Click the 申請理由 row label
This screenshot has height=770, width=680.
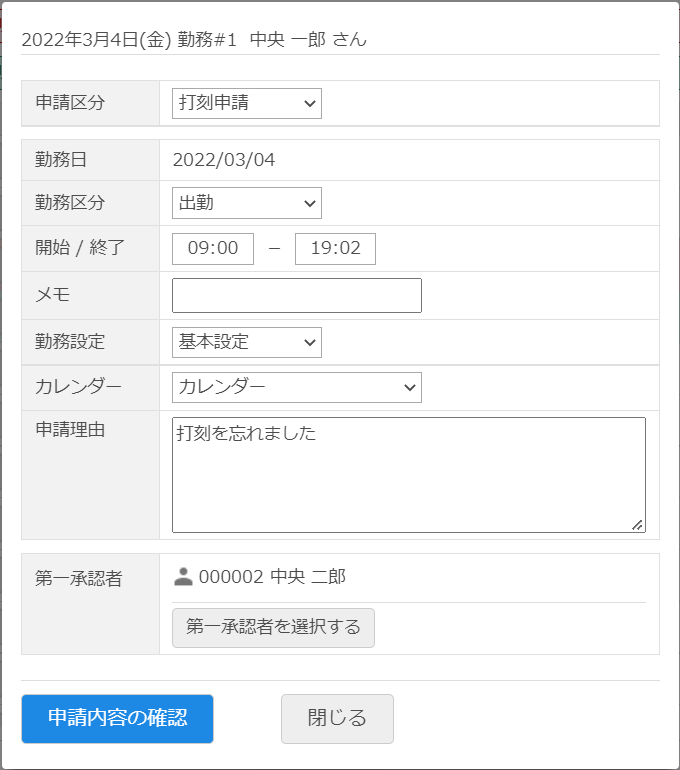70,429
